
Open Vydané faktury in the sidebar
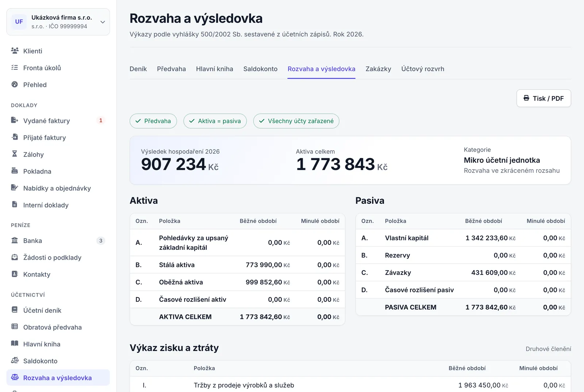(58, 121)
